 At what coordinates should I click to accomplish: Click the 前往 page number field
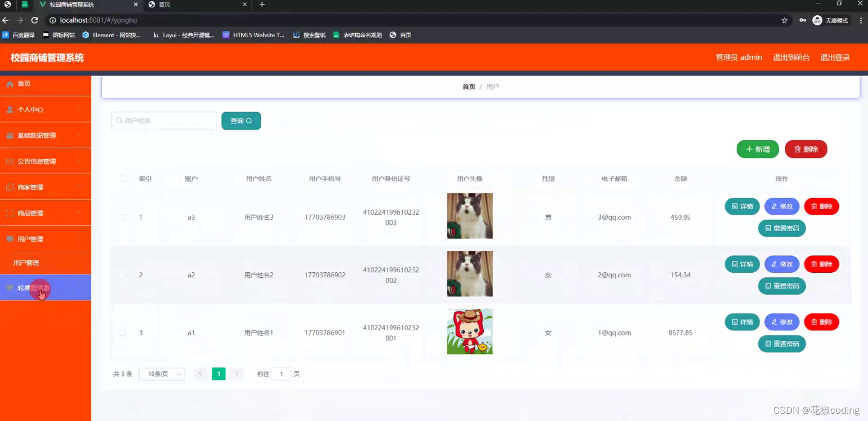click(281, 374)
